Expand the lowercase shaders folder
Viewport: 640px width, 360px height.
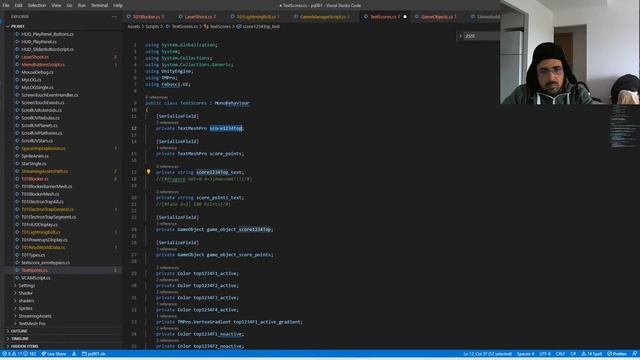click(x=26, y=301)
